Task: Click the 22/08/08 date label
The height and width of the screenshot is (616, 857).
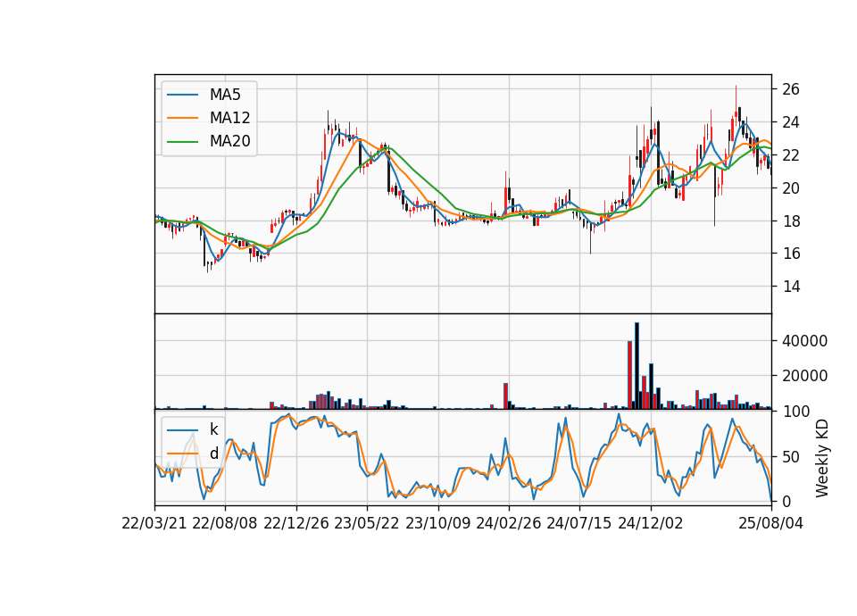Action: [x=225, y=523]
